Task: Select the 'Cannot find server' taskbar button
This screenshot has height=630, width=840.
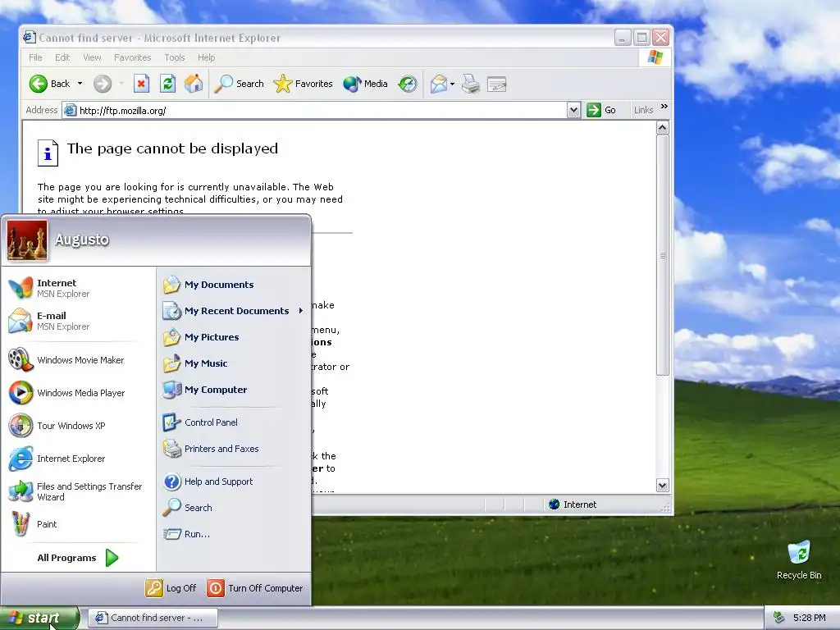Action: pos(153,618)
